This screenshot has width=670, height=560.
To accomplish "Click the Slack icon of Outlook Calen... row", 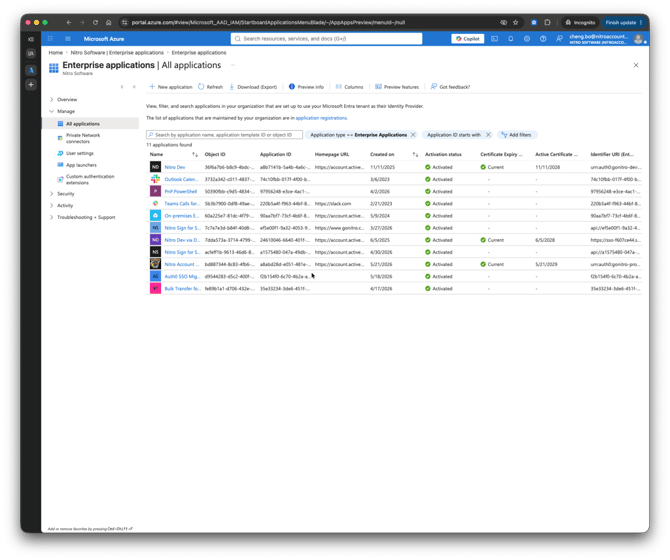I will point(156,179).
